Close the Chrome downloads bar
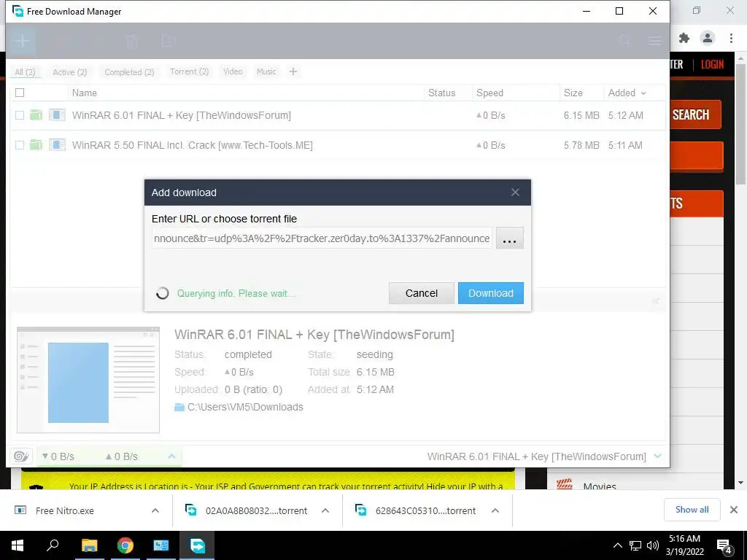The height and width of the screenshot is (560, 747). pos(734,510)
